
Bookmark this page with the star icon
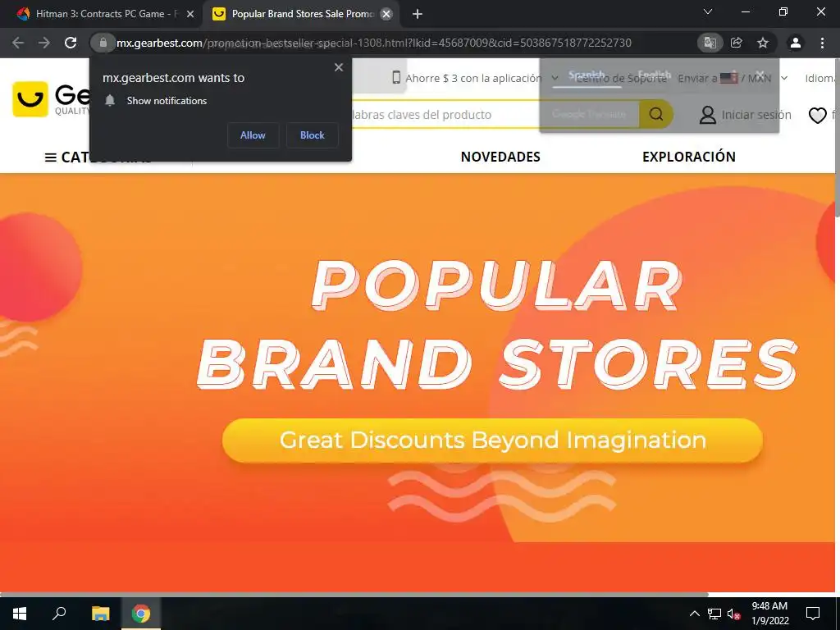[x=763, y=43]
